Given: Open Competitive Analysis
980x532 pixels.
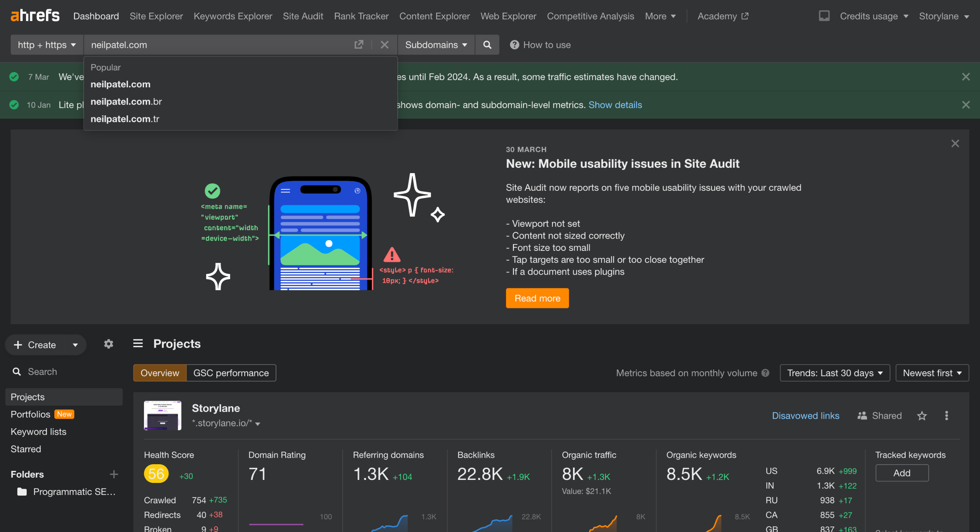Looking at the screenshot, I should tap(590, 16).
